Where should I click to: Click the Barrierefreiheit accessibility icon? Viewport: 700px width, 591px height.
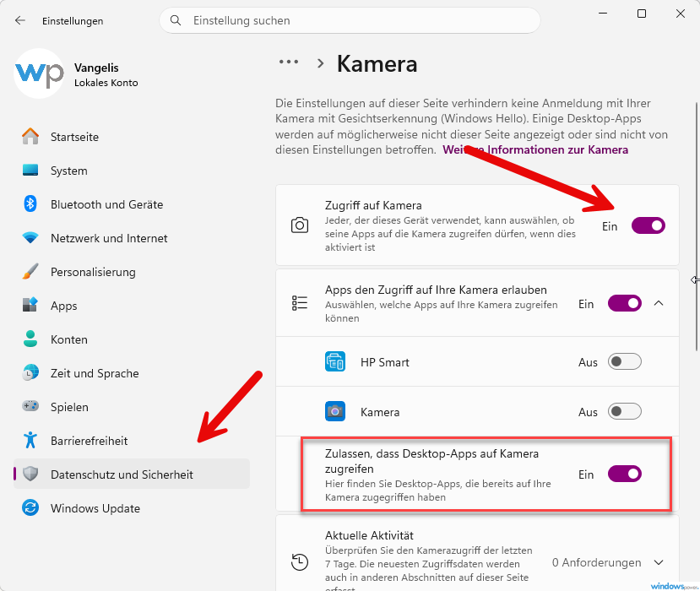tap(30, 441)
